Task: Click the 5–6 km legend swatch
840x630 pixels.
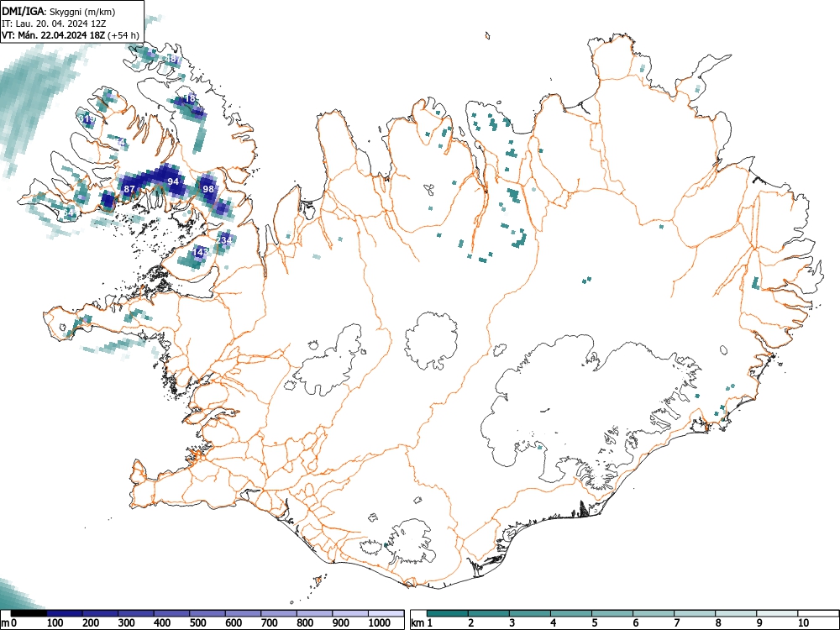Action: point(612,613)
